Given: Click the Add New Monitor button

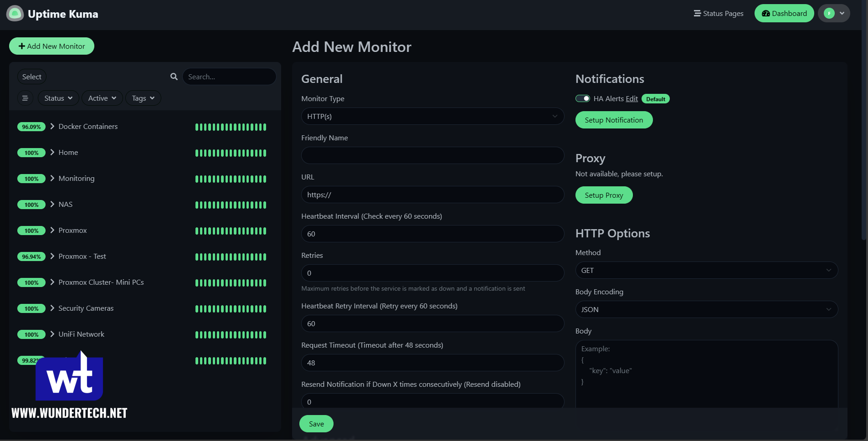Looking at the screenshot, I should click(51, 46).
